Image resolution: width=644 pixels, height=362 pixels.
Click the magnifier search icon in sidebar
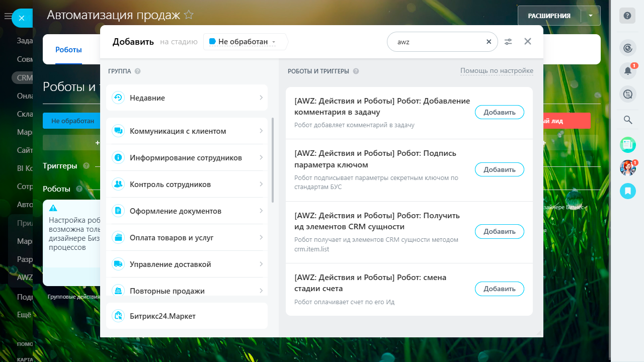pos(627,120)
